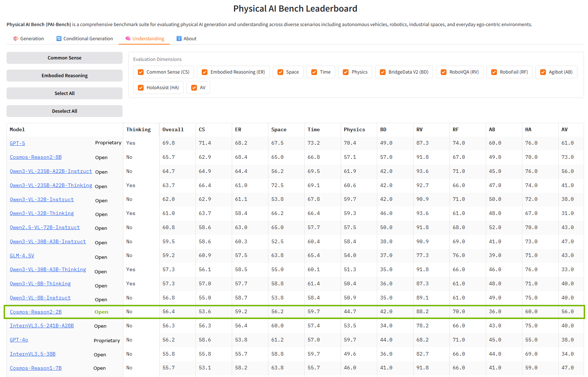This screenshot has width=588, height=377.
Task: Click the palette icon on the Generation tab
Action: pos(16,38)
